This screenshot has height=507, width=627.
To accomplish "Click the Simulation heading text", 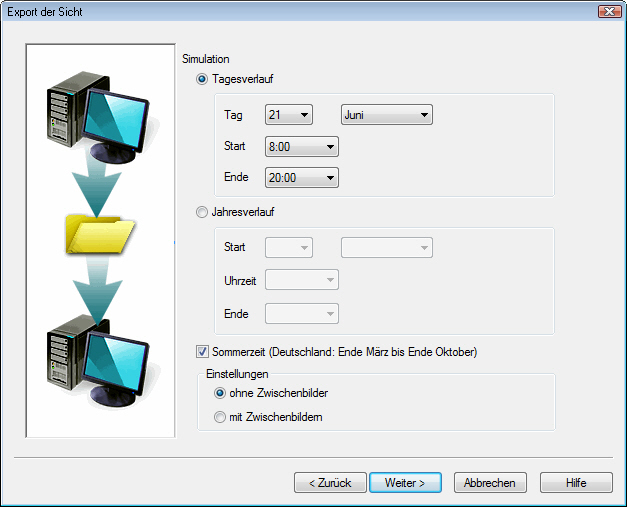I will (x=206, y=59).
